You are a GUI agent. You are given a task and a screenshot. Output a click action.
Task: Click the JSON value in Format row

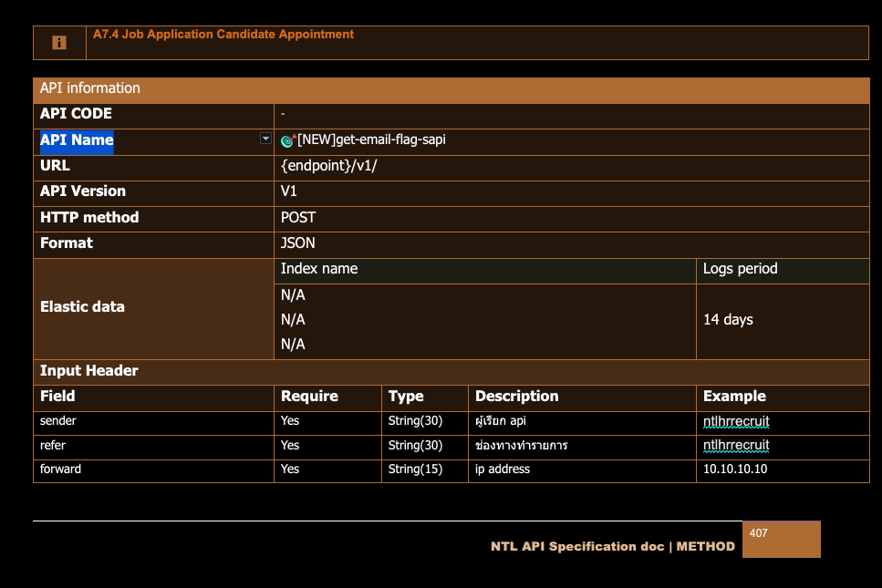298,243
